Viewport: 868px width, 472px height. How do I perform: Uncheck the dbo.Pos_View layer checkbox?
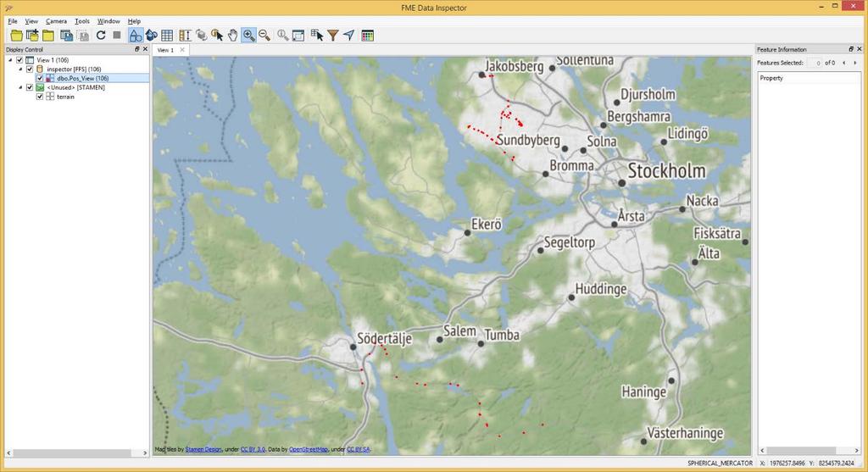click(x=40, y=78)
